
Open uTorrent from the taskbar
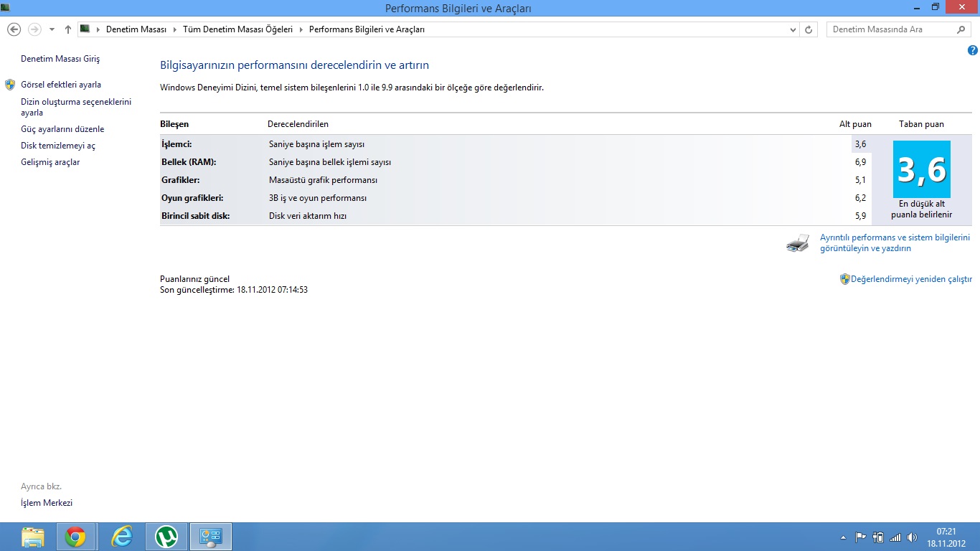[x=166, y=537]
